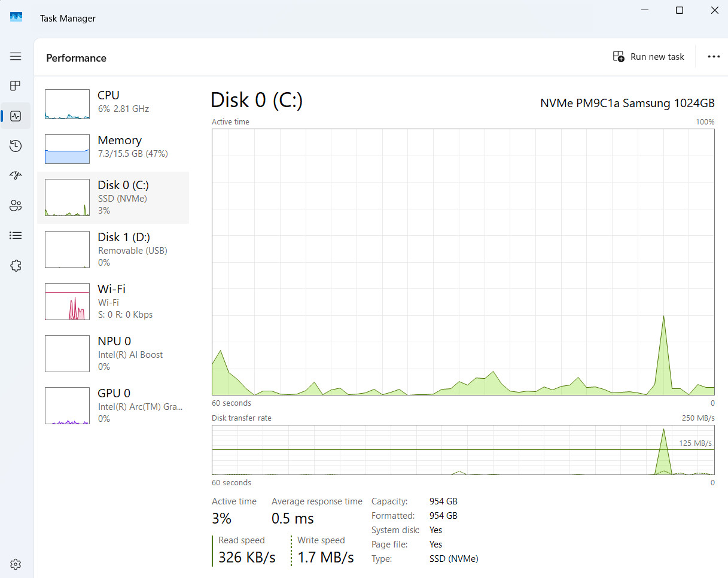Open Task Manager settings gear
Screen dimensions: 728x578
tap(16, 564)
